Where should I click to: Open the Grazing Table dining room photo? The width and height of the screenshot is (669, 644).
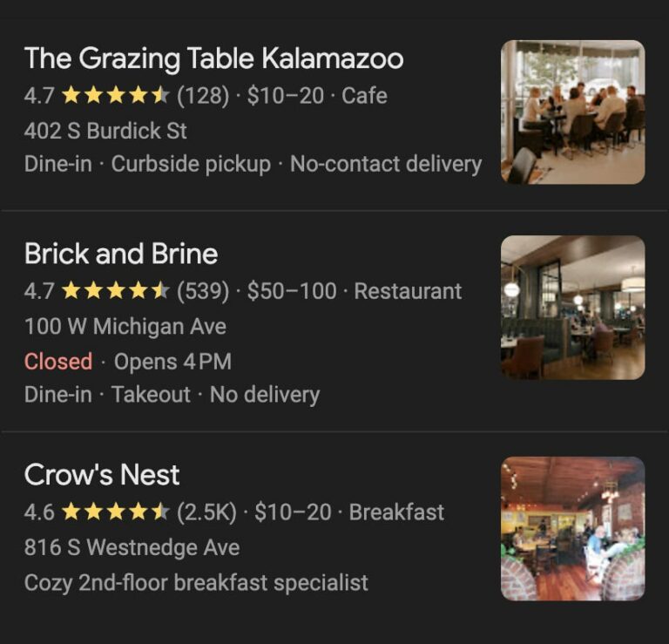(x=572, y=112)
